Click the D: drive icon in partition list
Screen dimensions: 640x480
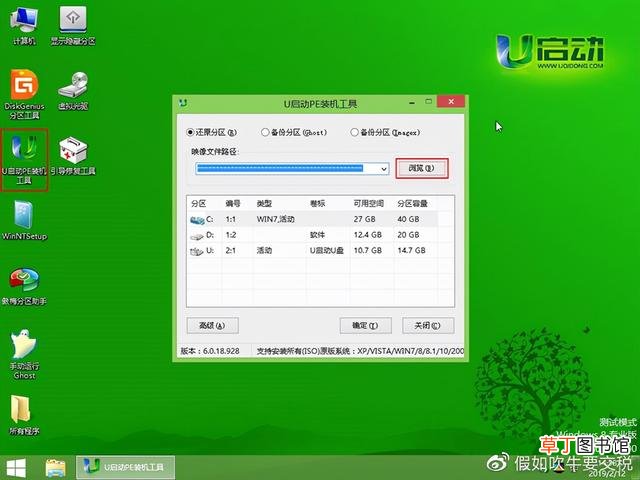coord(197,236)
